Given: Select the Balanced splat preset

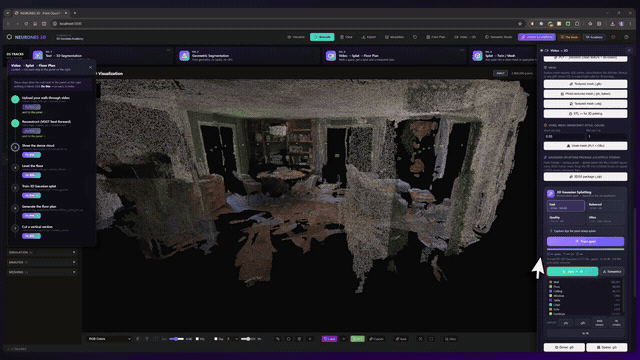Looking at the screenshot, I should 605,206.
